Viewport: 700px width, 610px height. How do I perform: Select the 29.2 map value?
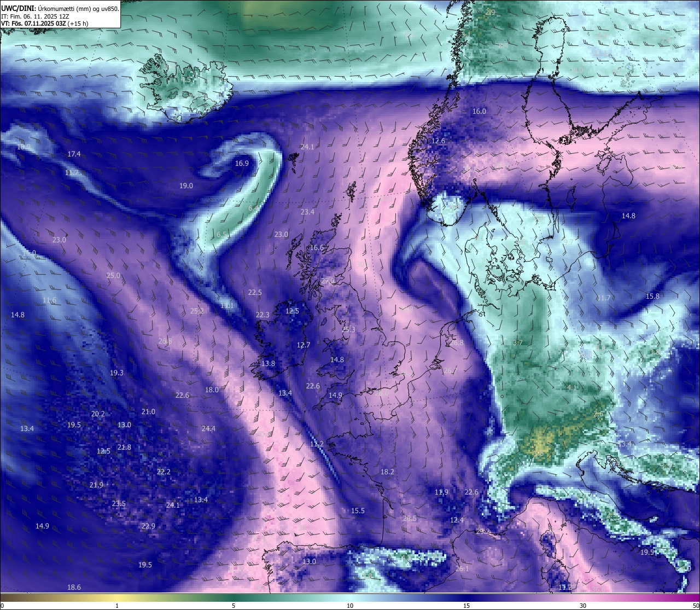tap(483, 531)
